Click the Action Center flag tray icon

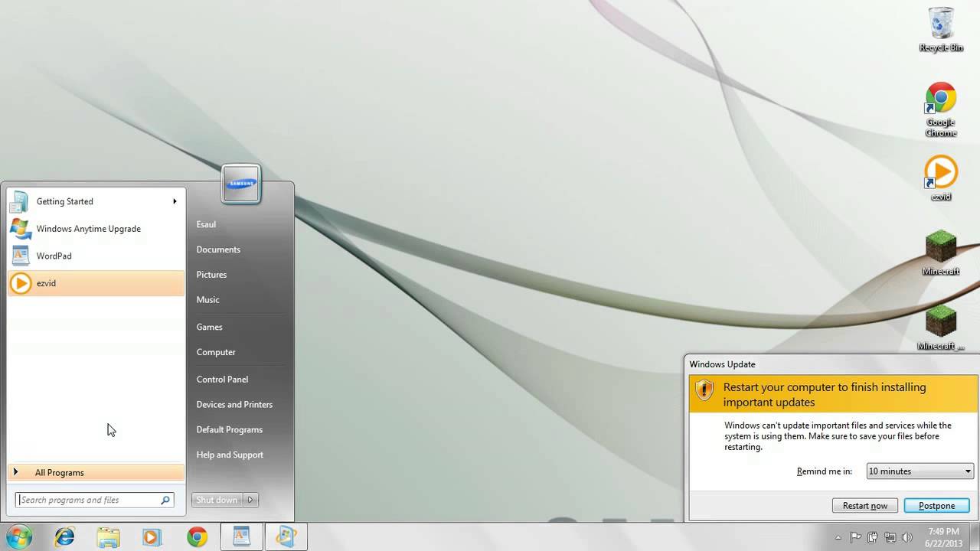click(x=856, y=537)
